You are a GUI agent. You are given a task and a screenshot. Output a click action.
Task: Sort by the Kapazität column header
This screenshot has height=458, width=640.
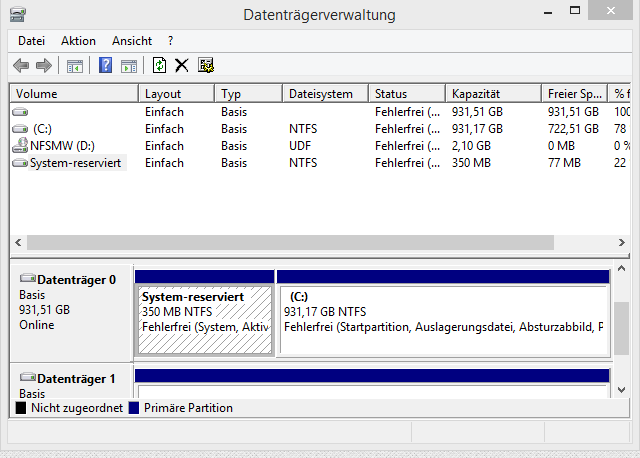point(490,93)
